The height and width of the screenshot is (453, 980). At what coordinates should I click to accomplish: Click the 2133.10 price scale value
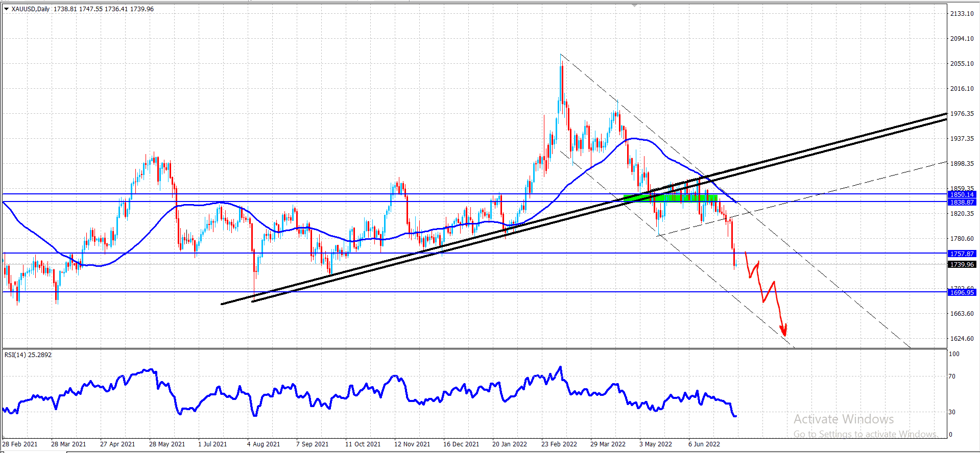(962, 14)
